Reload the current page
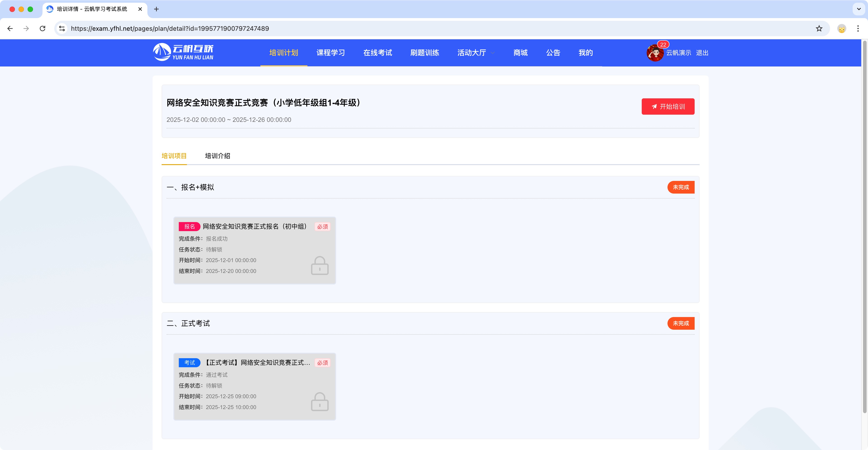This screenshot has height=450, width=868. click(42, 28)
